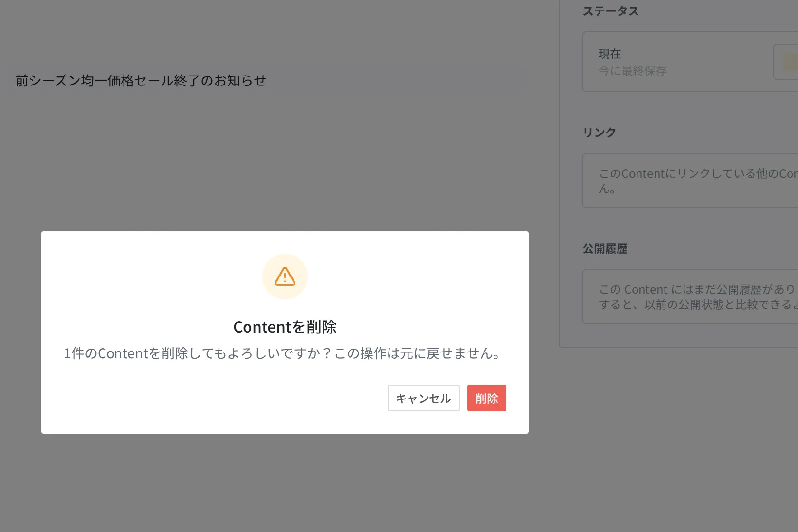Click the 公開履歴 section heading
The height and width of the screenshot is (532, 798).
[605, 248]
